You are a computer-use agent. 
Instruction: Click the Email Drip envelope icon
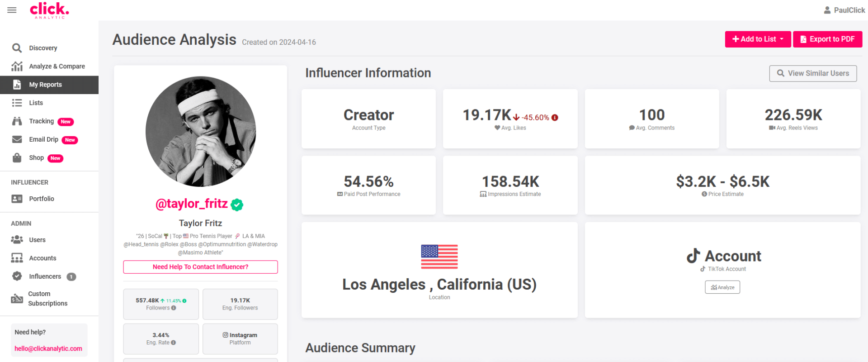click(x=17, y=139)
